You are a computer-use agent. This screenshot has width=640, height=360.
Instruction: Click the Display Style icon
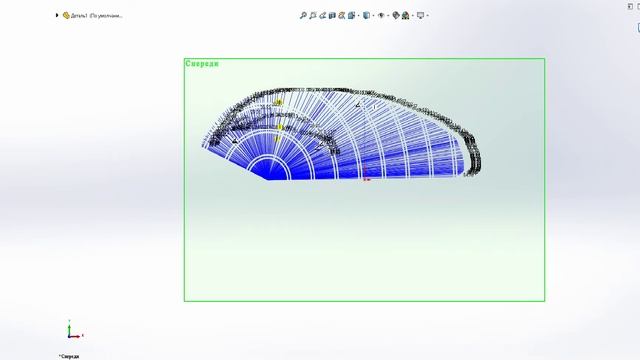(x=366, y=16)
